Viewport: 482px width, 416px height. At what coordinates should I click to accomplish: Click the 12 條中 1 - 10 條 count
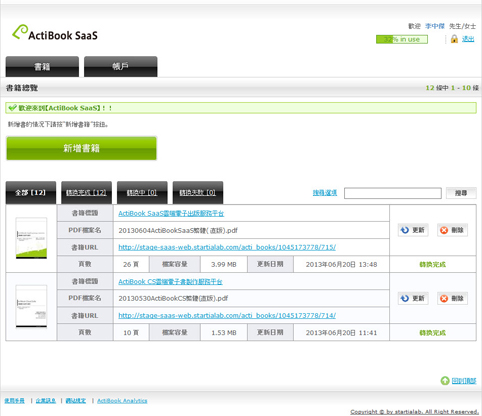pos(452,88)
